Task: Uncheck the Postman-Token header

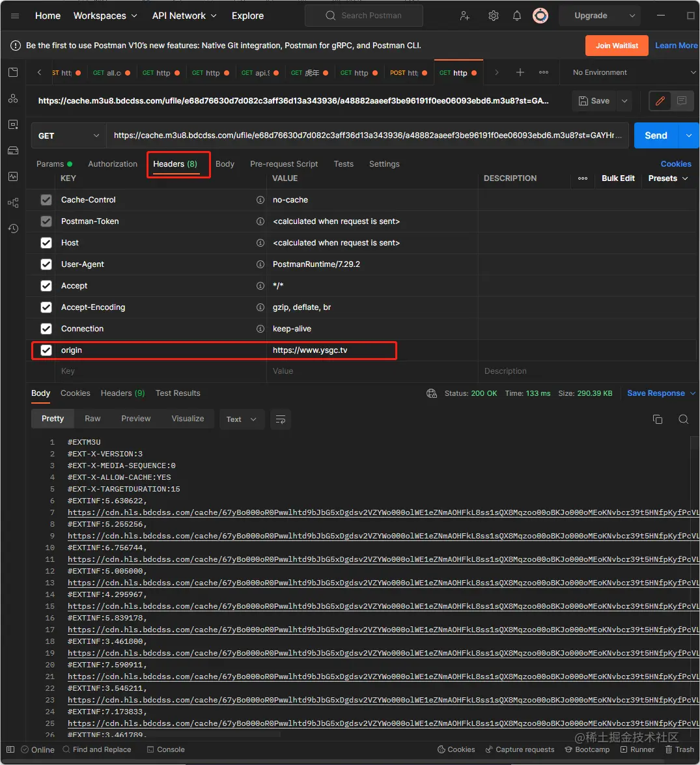Action: (46, 221)
